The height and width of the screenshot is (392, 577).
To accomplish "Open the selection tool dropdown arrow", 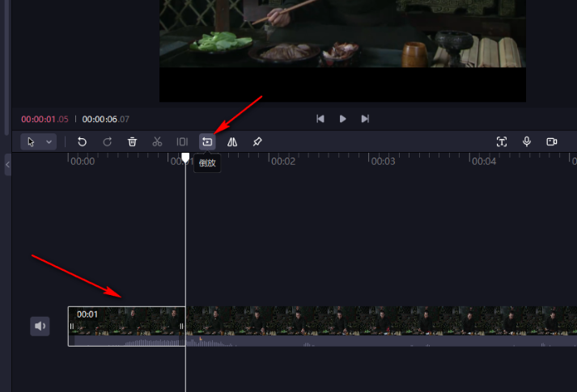I will 49,141.
